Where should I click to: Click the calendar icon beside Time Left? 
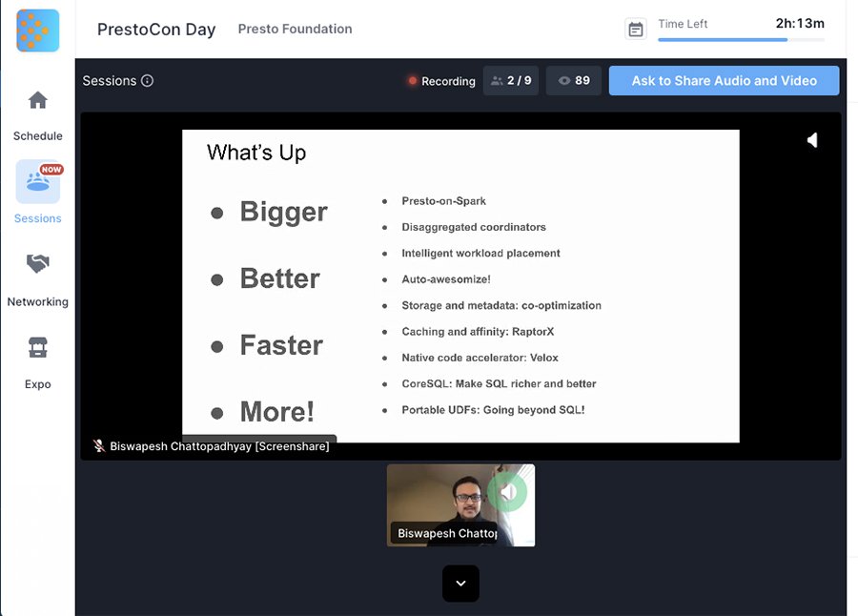pos(636,29)
